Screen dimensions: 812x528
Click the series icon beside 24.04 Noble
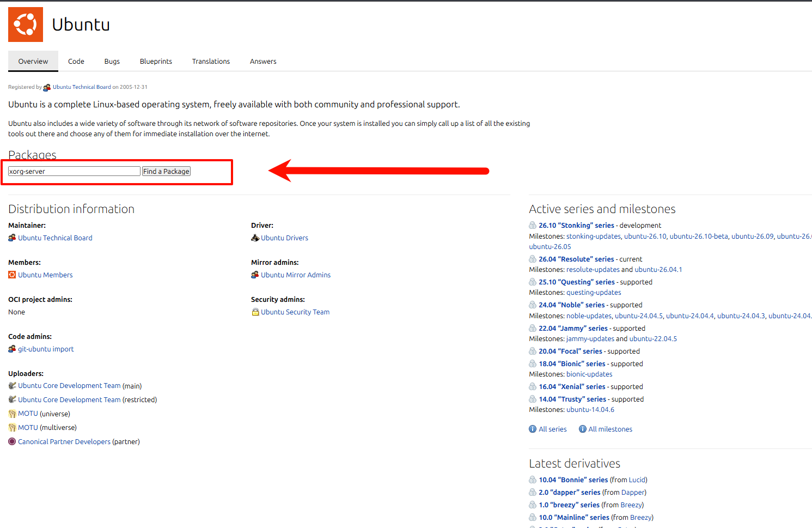pos(533,305)
